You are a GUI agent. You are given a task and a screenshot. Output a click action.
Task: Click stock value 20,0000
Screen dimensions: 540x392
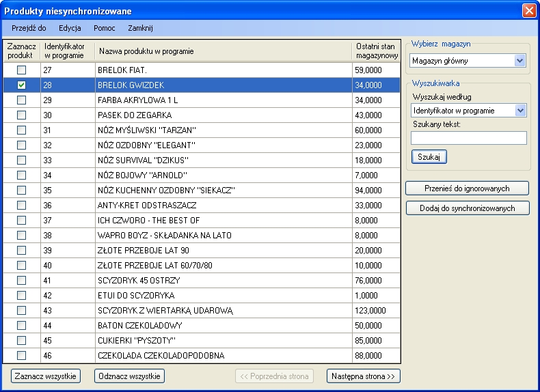pos(377,250)
